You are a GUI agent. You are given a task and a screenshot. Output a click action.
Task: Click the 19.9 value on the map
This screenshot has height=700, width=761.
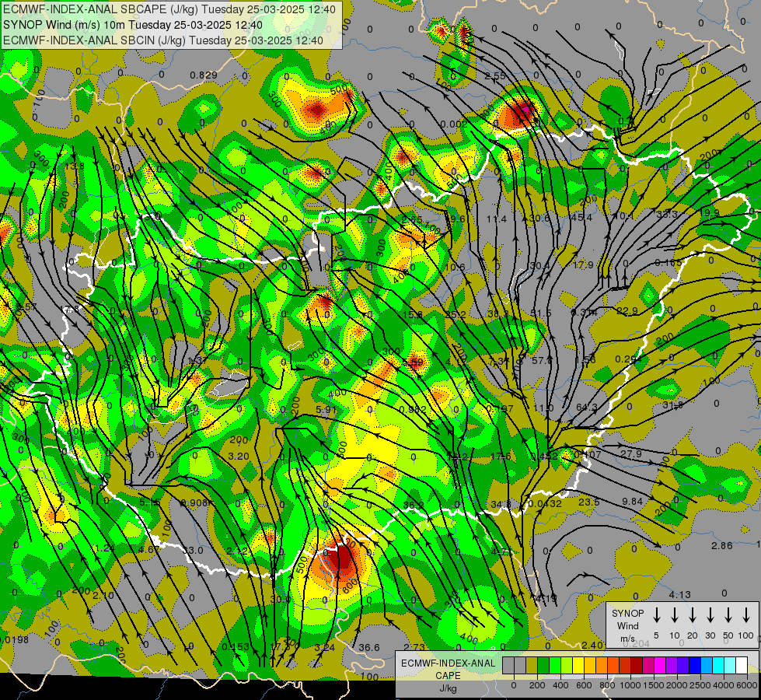coord(710,213)
